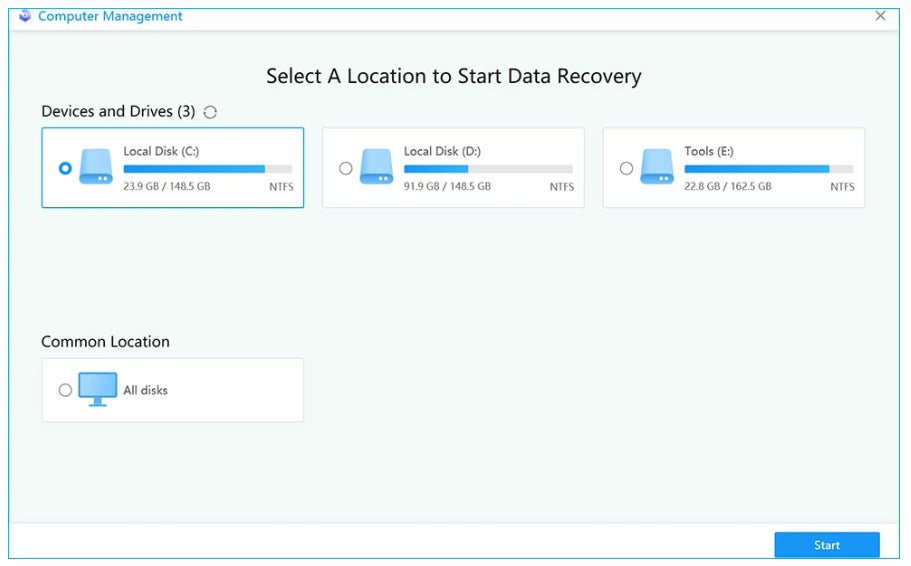Click the All disks label

click(x=146, y=390)
